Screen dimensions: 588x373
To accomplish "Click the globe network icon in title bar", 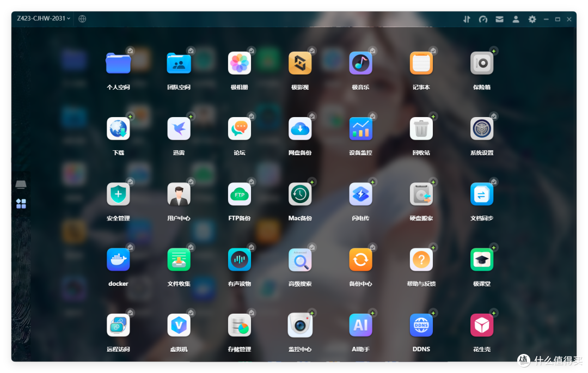I will point(82,19).
